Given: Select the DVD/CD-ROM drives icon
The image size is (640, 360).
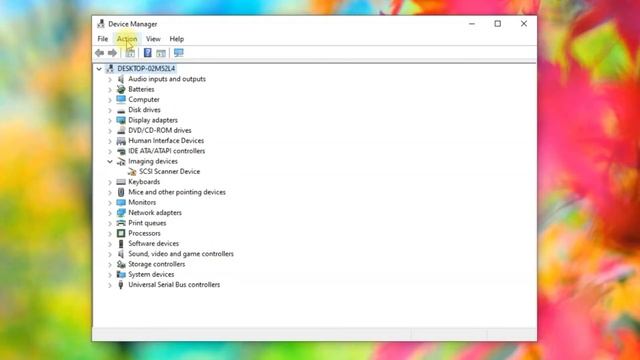Looking at the screenshot, I should click(x=121, y=130).
